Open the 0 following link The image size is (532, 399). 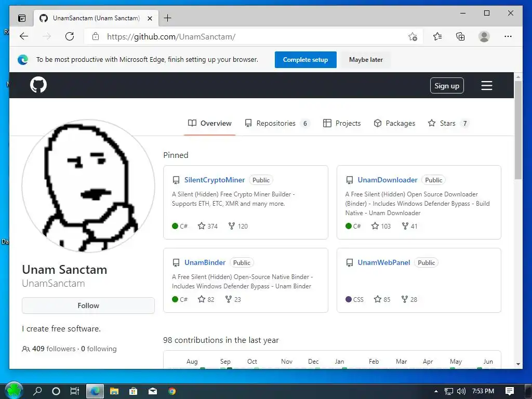(x=99, y=349)
